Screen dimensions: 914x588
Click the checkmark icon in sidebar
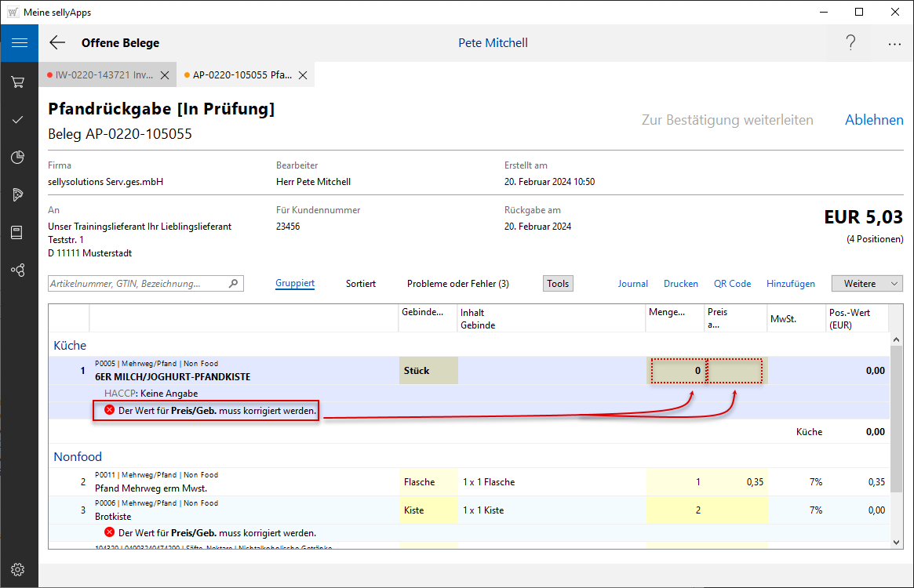pyautogui.click(x=19, y=119)
